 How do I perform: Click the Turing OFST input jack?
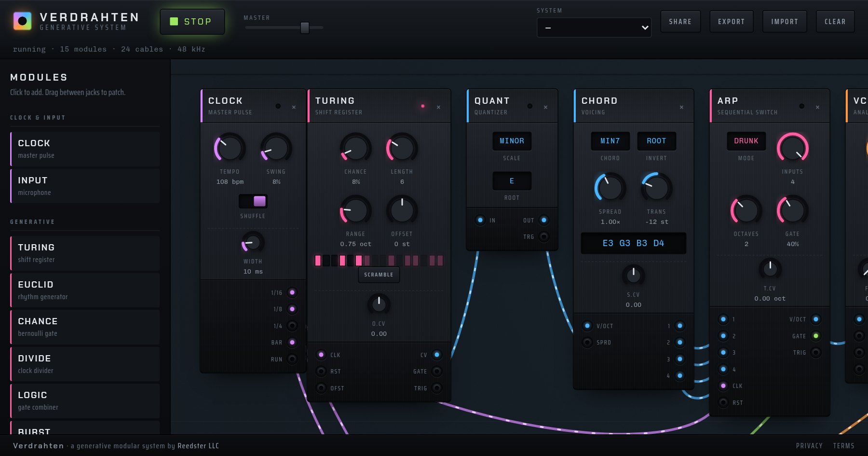321,388
